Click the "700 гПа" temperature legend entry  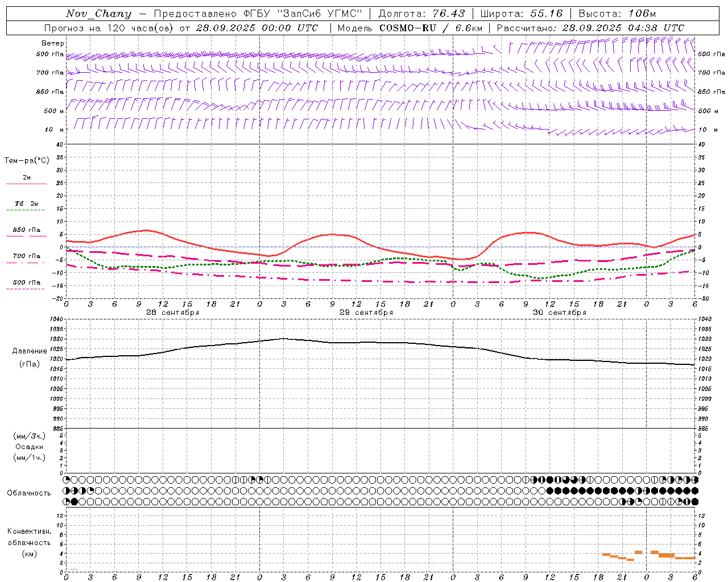(27, 256)
